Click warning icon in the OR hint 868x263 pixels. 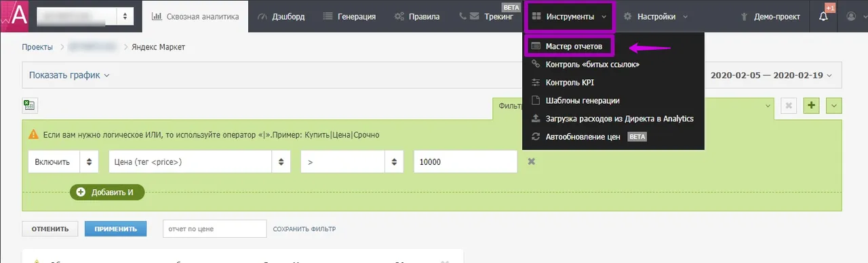[33, 135]
